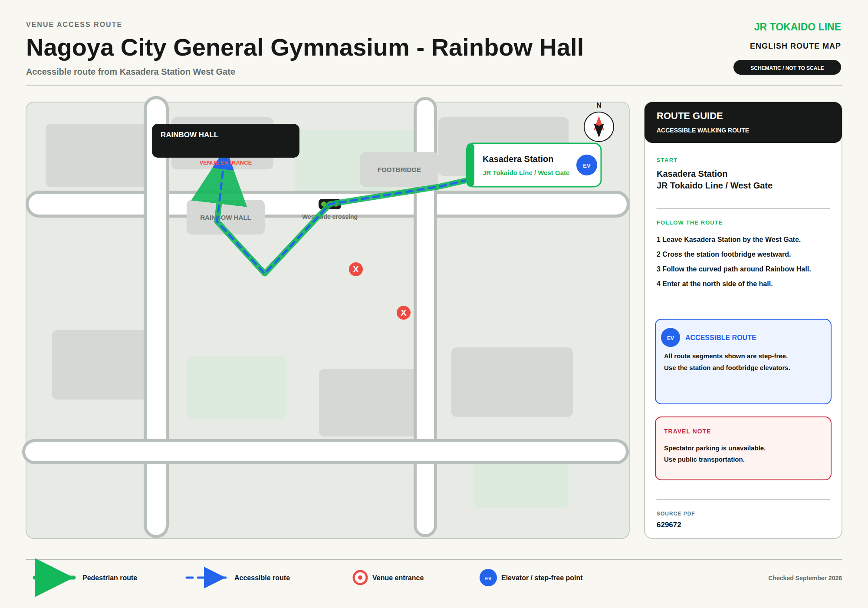Click the green Pedestrian route legend arrow
This screenshot has width=868, height=608.
coord(55,578)
